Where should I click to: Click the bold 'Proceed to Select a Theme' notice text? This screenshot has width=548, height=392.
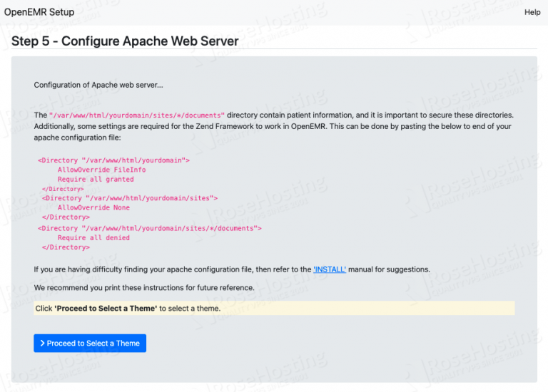pos(106,309)
